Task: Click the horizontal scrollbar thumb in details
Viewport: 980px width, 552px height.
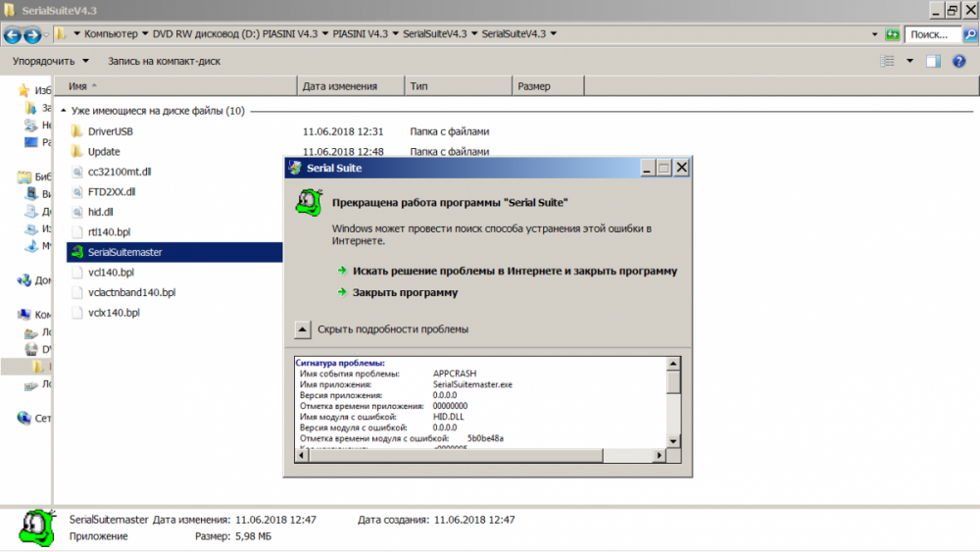Action: pyautogui.click(x=456, y=455)
